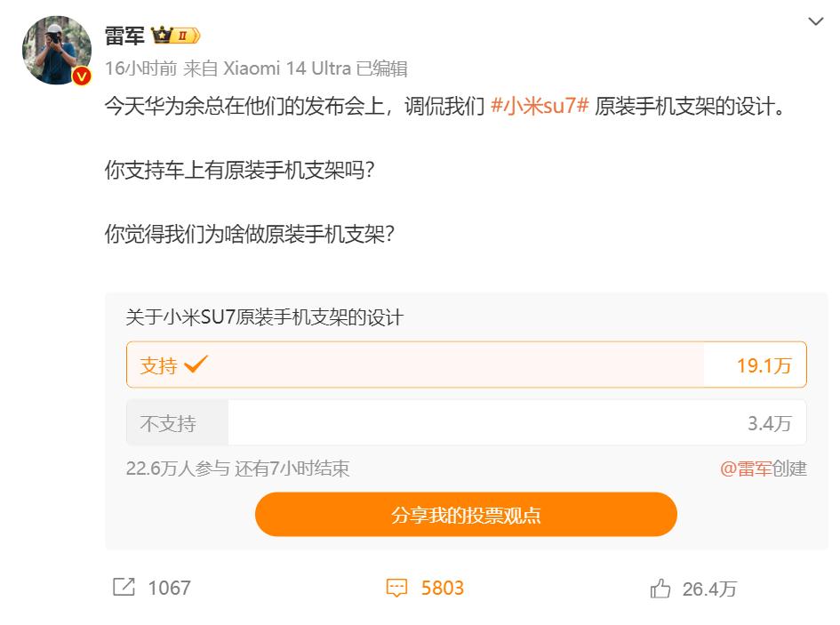This screenshot has height=625, width=840.
Task: Open comments via speech bubble icon
Action: click(396, 588)
